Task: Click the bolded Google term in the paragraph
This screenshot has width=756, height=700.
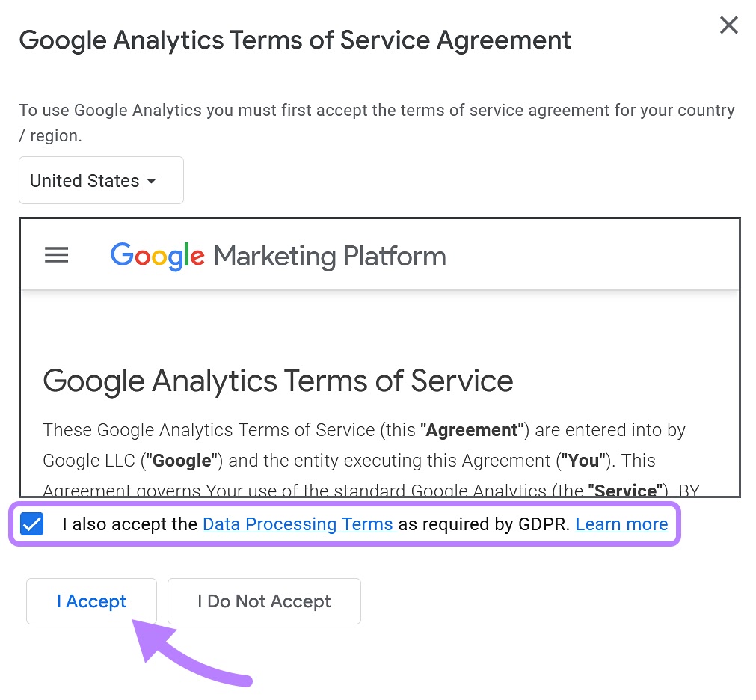Action: click(181, 460)
